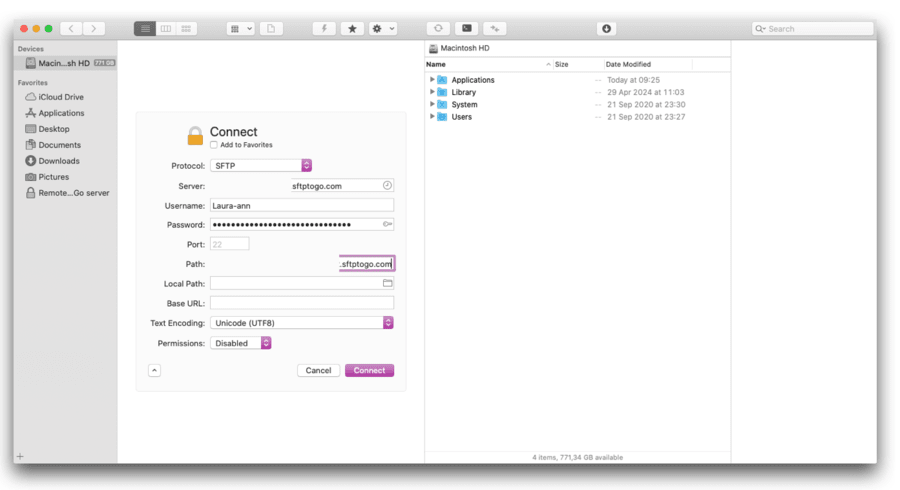
Task: Collapse dialog options with the chevron-up button
Action: coord(154,371)
